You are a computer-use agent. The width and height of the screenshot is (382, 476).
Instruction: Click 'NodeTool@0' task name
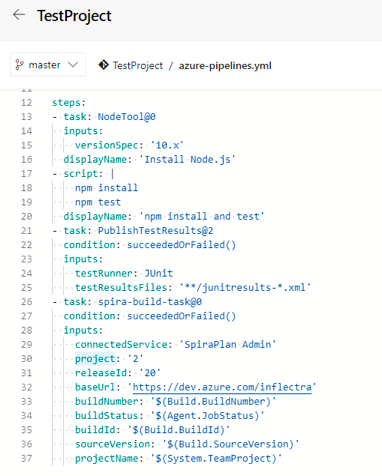pyautogui.click(x=126, y=117)
